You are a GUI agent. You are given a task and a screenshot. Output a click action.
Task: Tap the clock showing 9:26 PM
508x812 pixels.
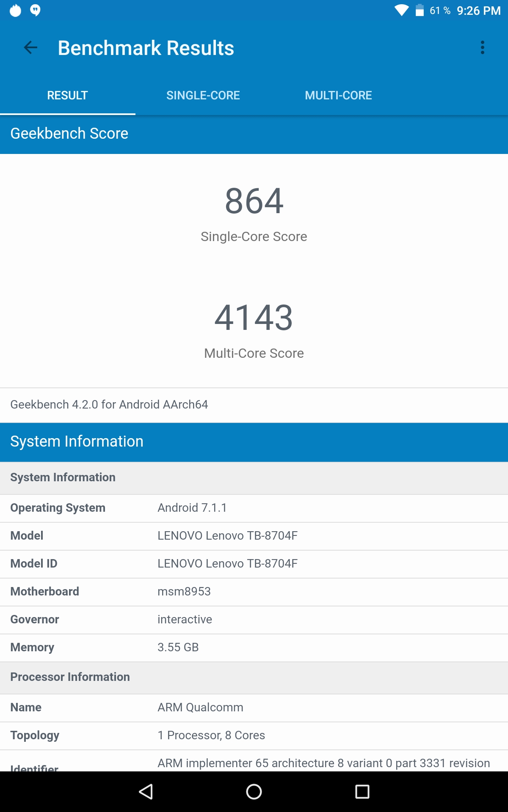click(478, 11)
